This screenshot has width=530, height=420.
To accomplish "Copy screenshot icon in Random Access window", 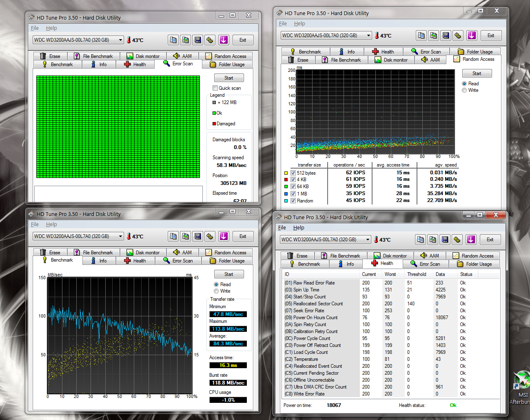I will pos(434,36).
